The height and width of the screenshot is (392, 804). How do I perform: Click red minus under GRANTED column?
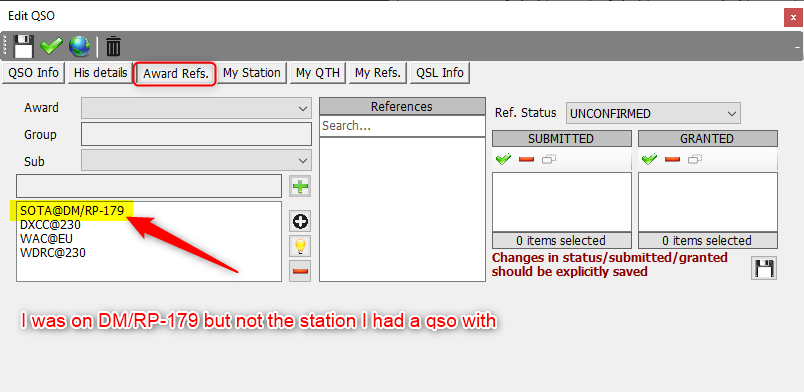672,160
